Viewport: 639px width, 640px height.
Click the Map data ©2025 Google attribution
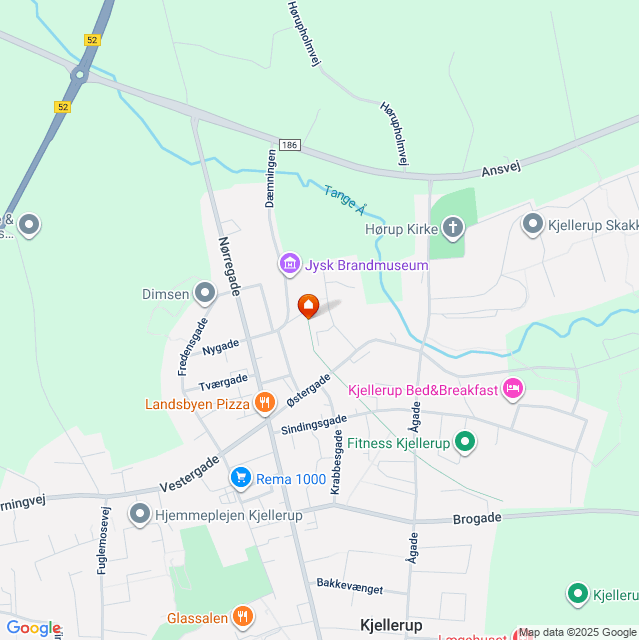point(577,633)
